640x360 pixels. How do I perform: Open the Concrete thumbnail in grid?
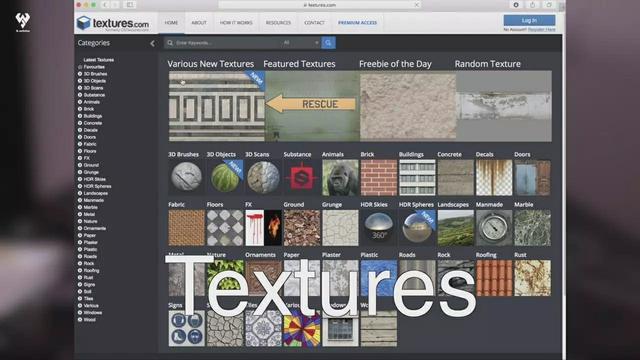pos(456,178)
